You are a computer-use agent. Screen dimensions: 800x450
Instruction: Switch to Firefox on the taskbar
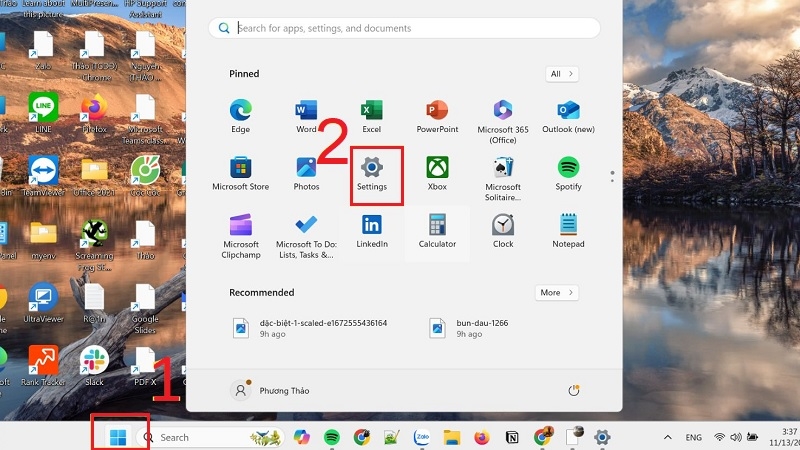pos(482,437)
